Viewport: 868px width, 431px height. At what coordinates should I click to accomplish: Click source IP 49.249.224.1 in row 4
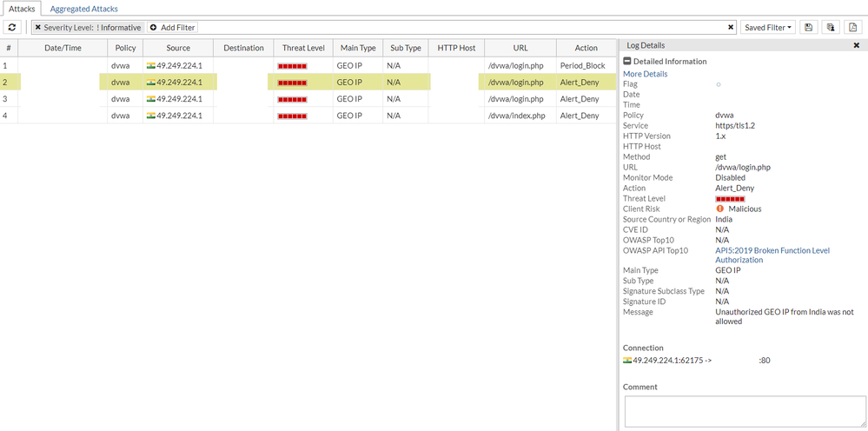tap(179, 116)
